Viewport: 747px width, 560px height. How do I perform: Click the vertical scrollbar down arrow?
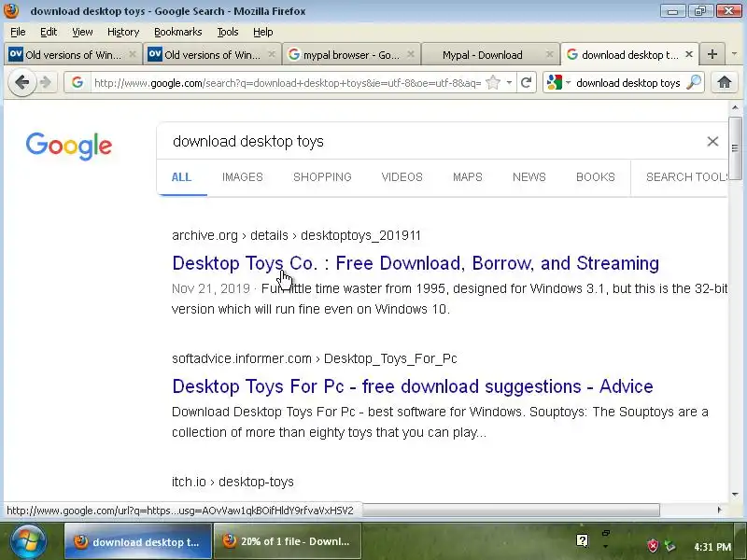[735, 495]
